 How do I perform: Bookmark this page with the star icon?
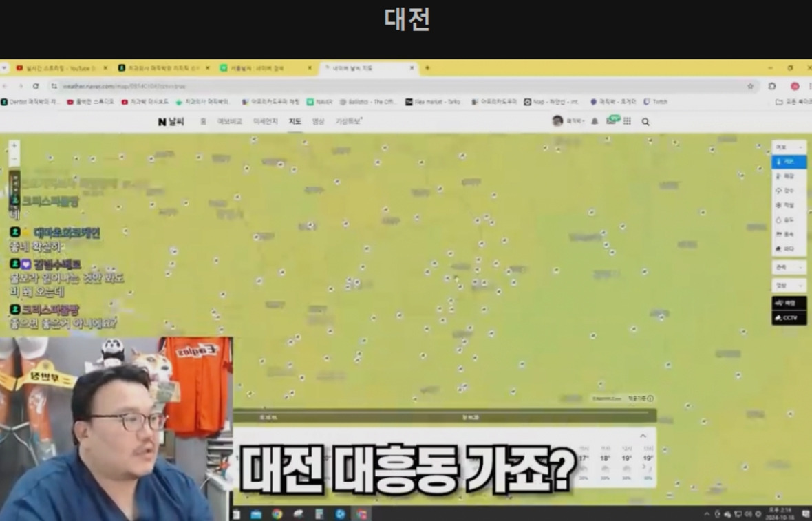point(750,86)
